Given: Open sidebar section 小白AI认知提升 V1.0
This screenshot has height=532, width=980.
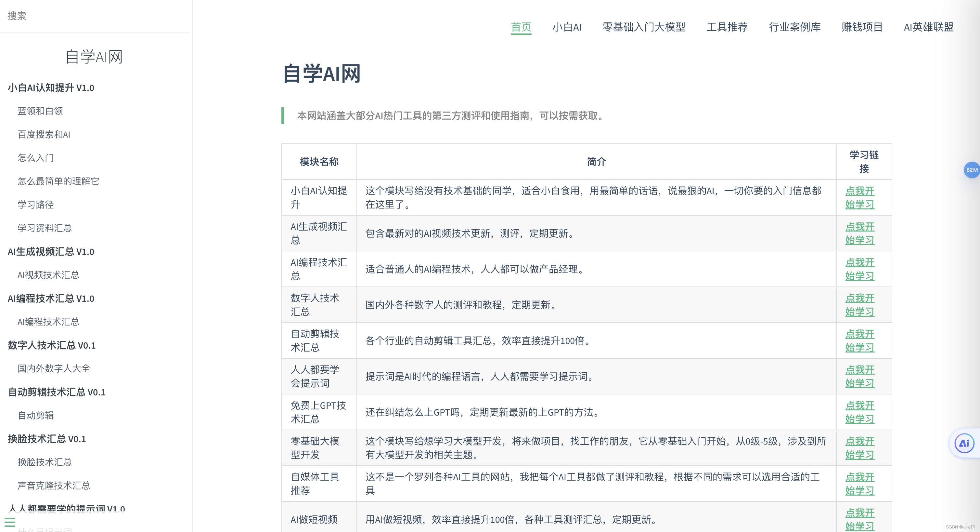Looking at the screenshot, I should point(51,87).
